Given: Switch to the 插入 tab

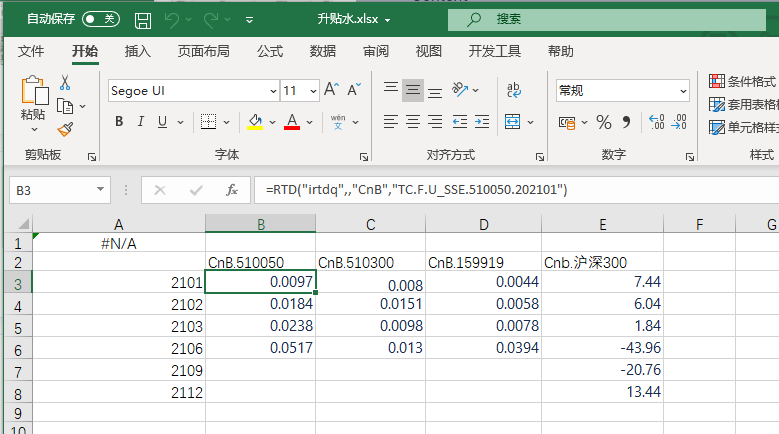Looking at the screenshot, I should [x=137, y=51].
